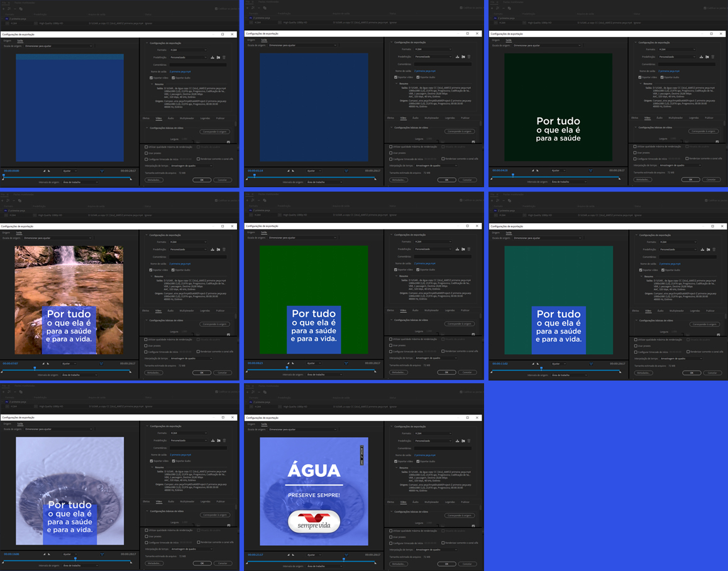The width and height of the screenshot is (728, 571).
Task: Open the 2 primeira peça.mp4 filename link
Action: [x=180, y=72]
